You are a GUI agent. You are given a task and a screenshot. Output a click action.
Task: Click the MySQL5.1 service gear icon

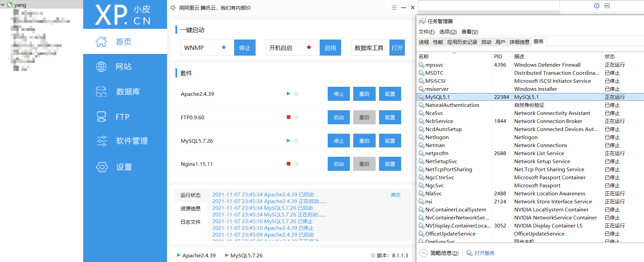[x=421, y=97]
